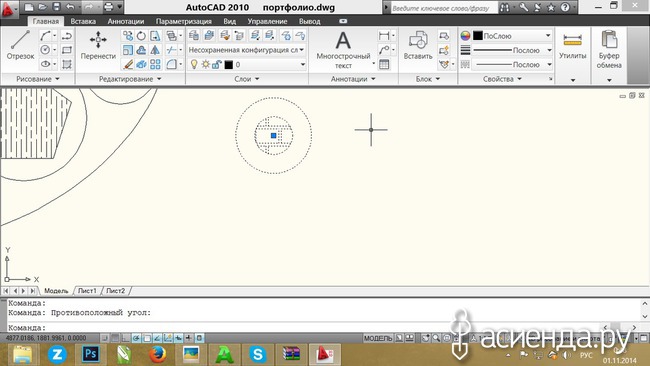Expand the Аннотации panel
Viewport: 650px width, 366px height.
coord(353,79)
